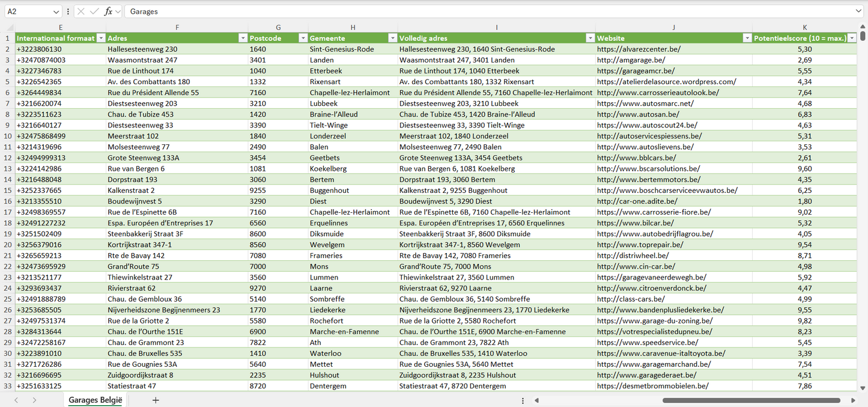Go to previous sheet with left arrow
This screenshot has height=407, width=868.
click(x=16, y=400)
